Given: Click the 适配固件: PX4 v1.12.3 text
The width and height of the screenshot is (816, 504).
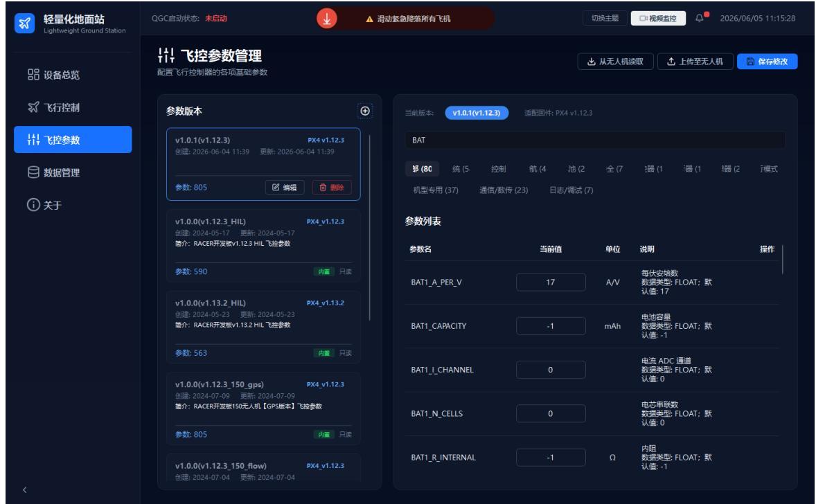Looking at the screenshot, I should [558, 113].
